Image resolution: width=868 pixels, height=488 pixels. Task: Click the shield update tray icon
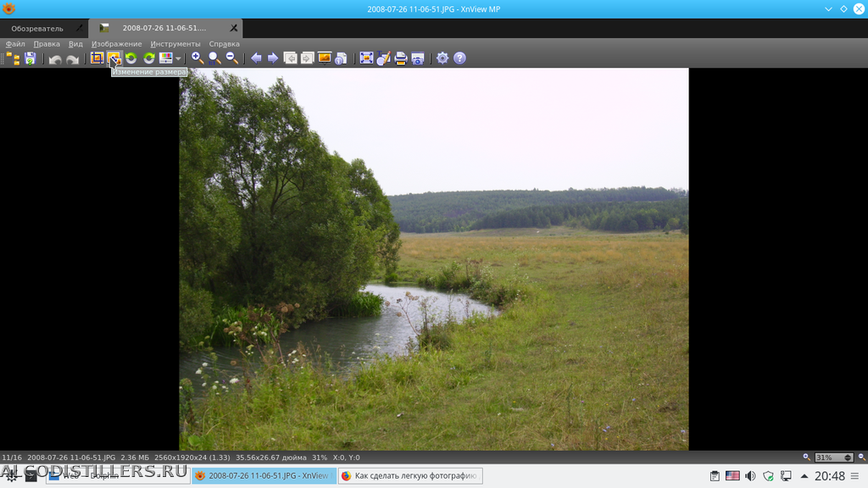pos(768,476)
